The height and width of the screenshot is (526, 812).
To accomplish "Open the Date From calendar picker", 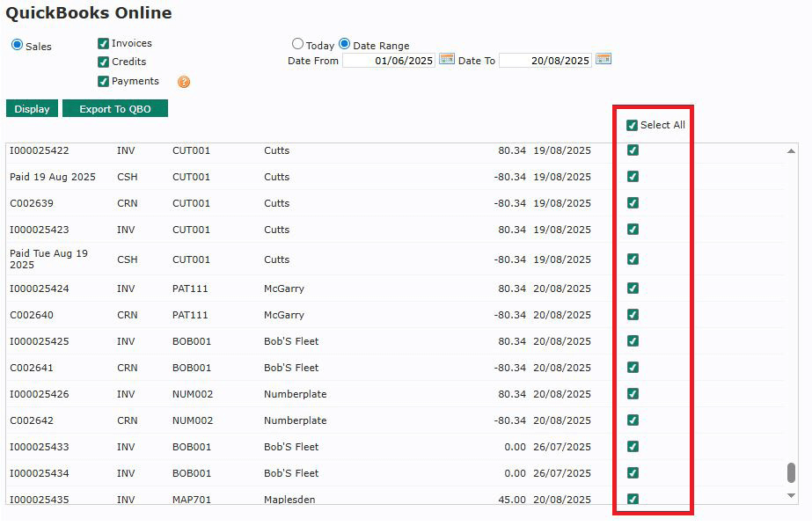I will (446, 59).
